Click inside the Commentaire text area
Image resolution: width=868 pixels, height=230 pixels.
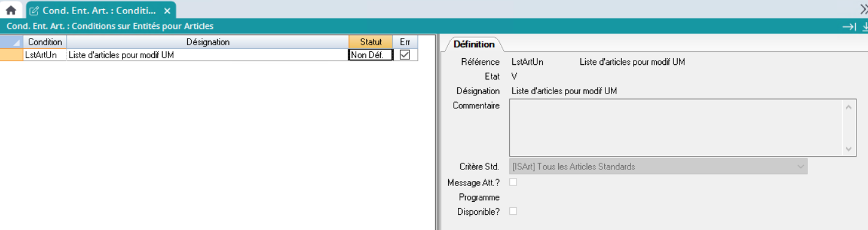(x=683, y=128)
